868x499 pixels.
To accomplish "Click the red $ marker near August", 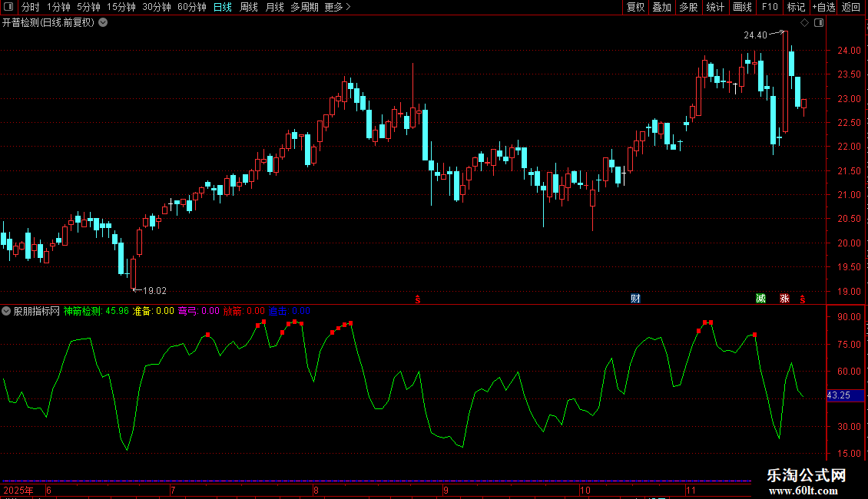I will pos(418,299).
